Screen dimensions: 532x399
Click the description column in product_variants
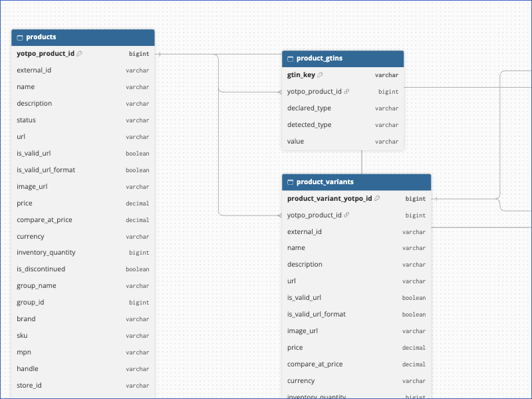356,264
